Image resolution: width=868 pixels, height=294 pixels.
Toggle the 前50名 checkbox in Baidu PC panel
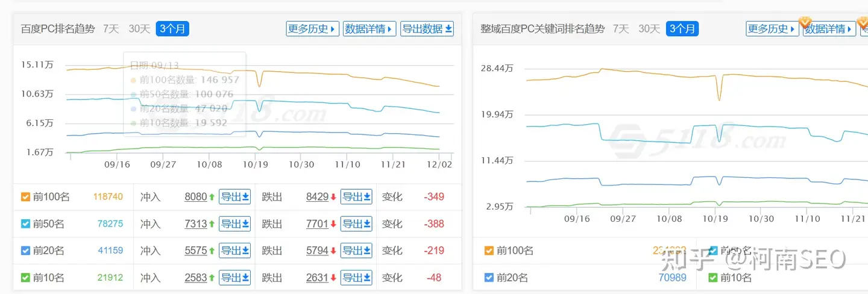point(25,224)
